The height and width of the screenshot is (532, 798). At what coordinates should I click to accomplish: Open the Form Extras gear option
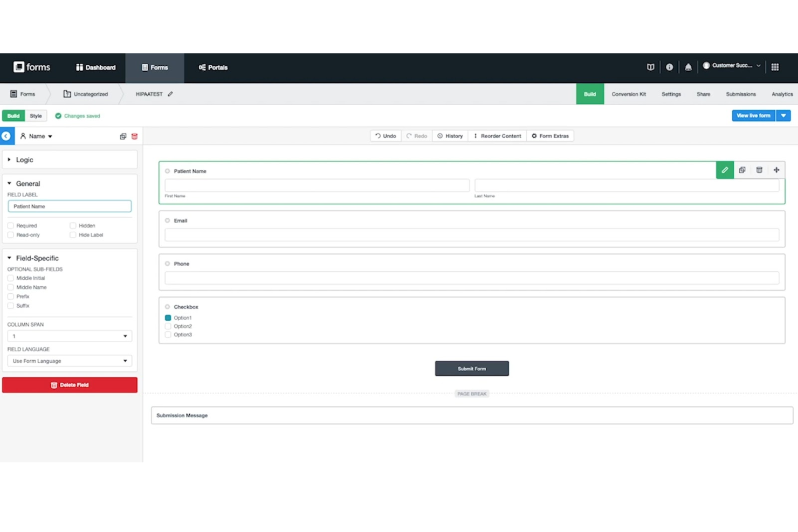point(550,136)
